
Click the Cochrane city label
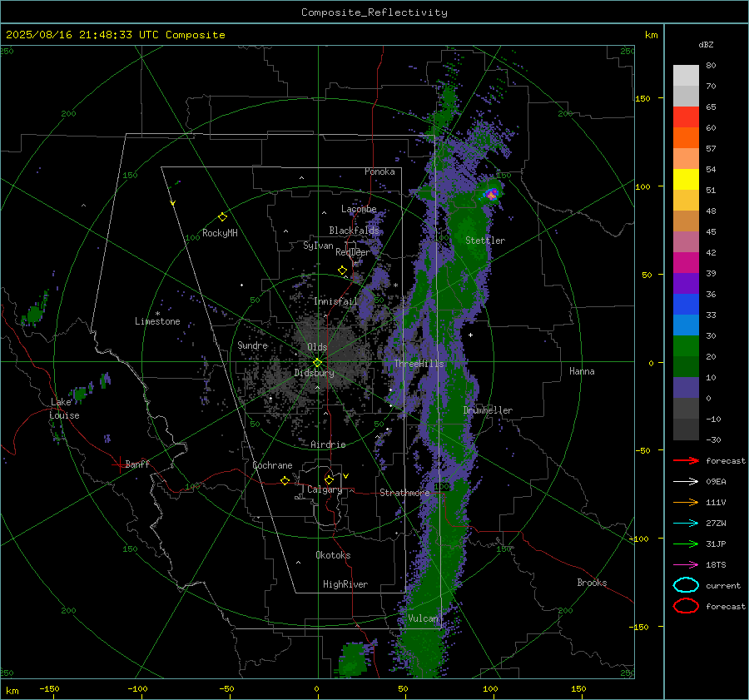pyautogui.click(x=272, y=465)
